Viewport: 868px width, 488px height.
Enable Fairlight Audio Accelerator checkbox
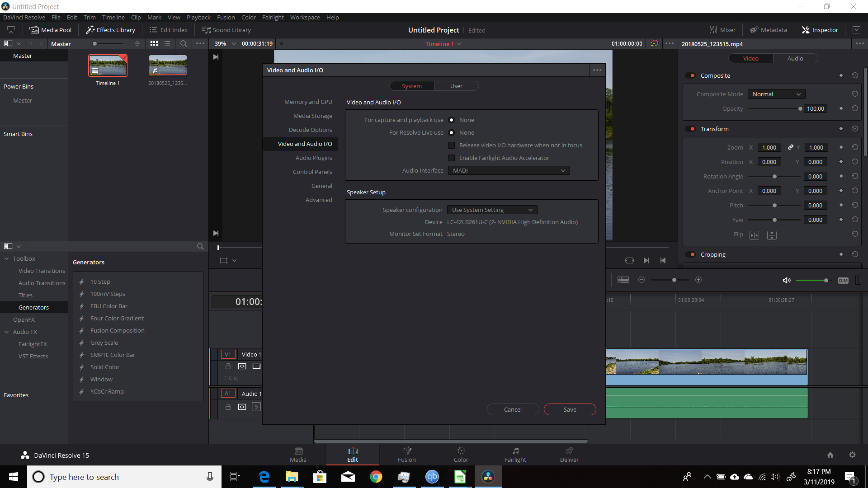click(451, 158)
